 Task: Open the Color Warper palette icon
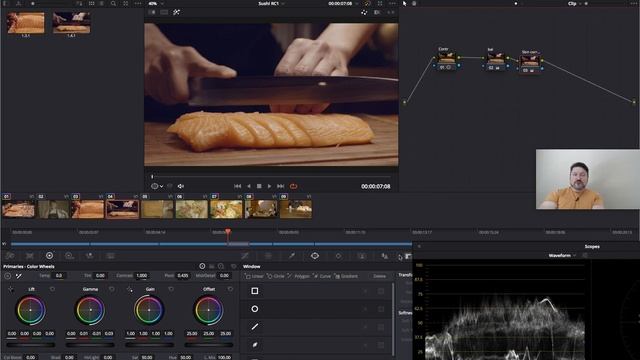click(x=268, y=256)
